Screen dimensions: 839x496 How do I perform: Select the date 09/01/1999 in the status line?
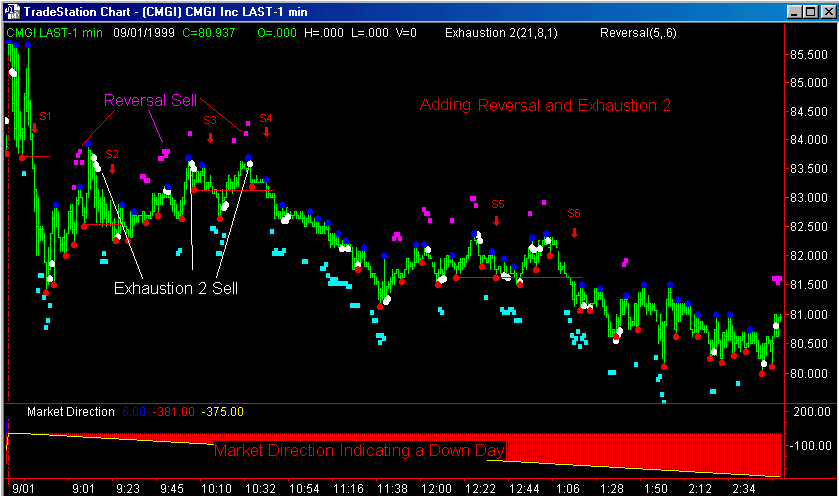coord(144,33)
